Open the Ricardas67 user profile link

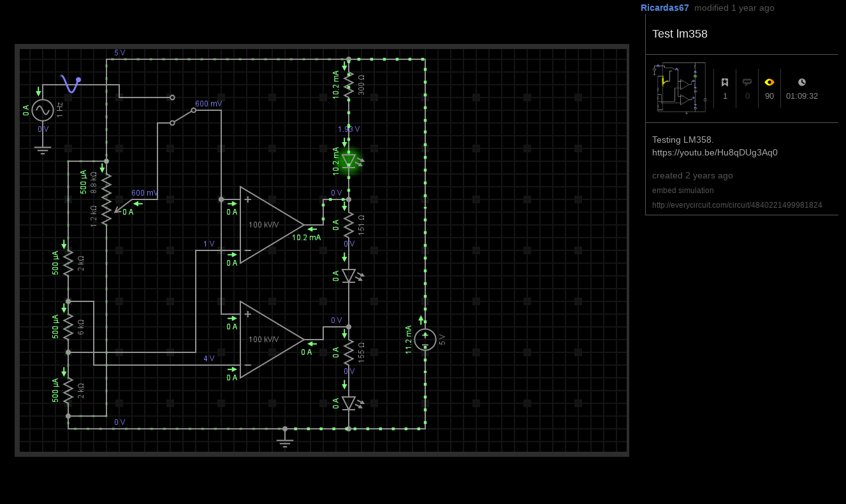point(665,8)
